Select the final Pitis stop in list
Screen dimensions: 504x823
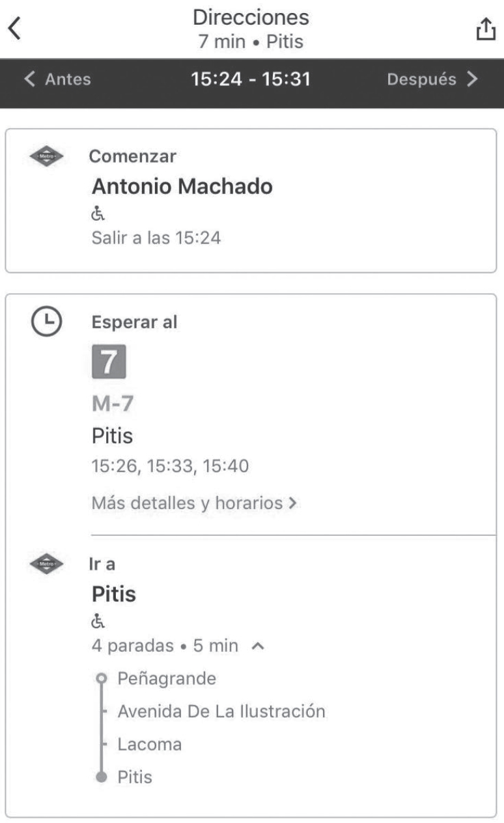(135, 777)
